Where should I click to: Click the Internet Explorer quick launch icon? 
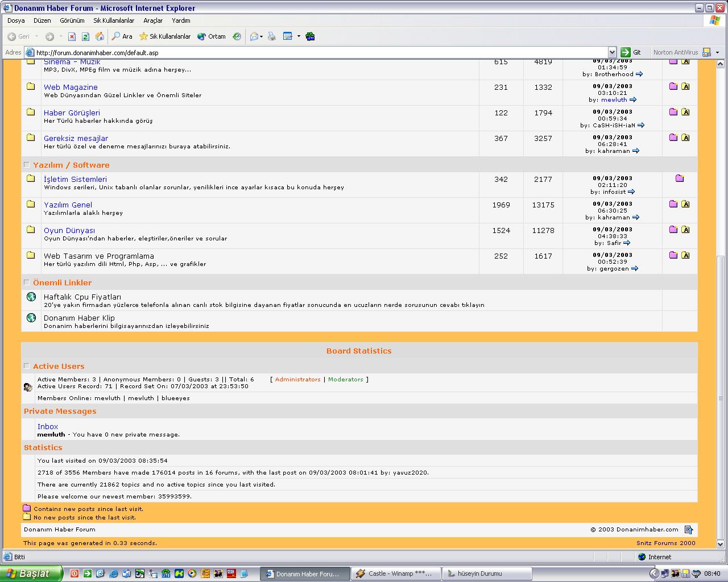pos(113,573)
